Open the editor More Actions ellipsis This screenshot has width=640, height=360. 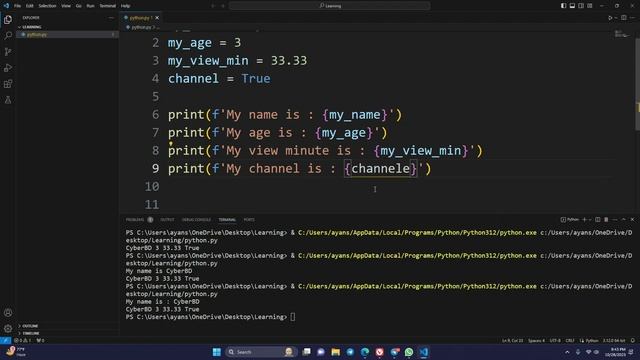pyautogui.click(x=632, y=18)
